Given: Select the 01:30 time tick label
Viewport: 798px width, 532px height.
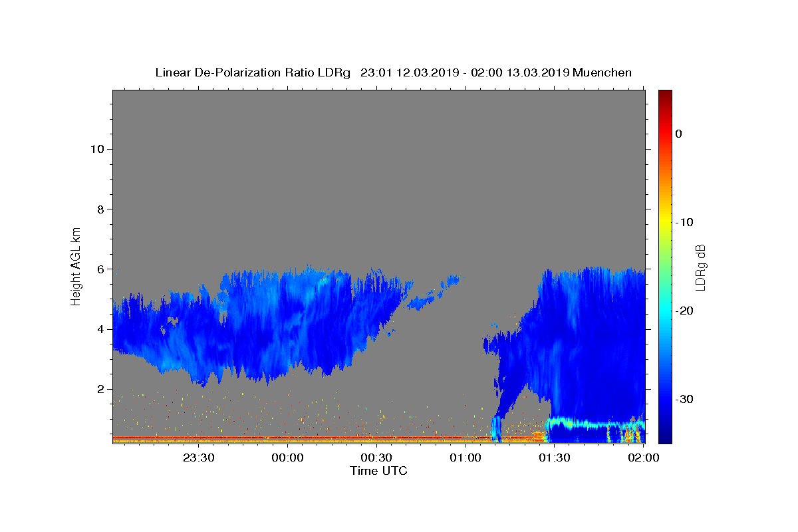Looking at the screenshot, I should [x=555, y=458].
